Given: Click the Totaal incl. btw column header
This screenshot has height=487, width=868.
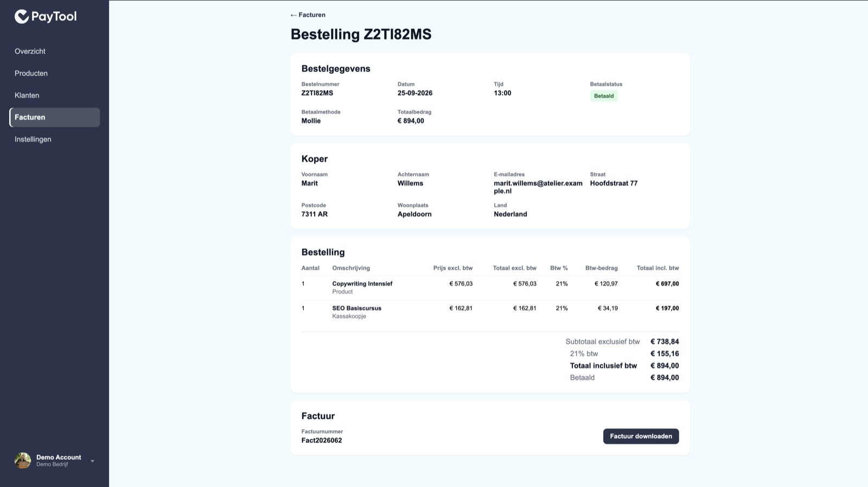Looking at the screenshot, I should click(x=658, y=268).
